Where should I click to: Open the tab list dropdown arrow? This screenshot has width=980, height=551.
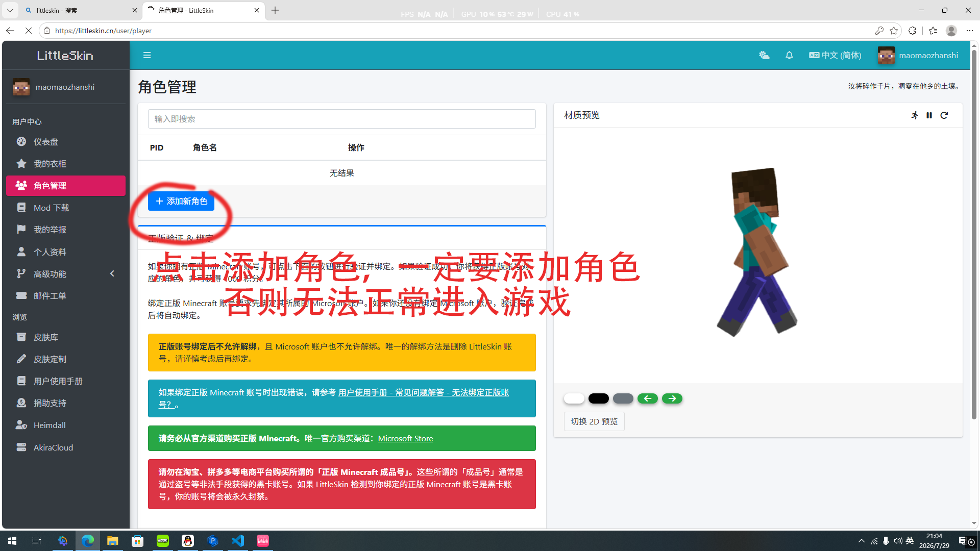pos(10,10)
